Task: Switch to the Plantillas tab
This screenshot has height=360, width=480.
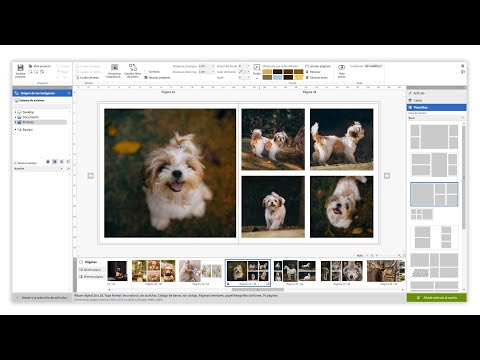Action: 436,107
